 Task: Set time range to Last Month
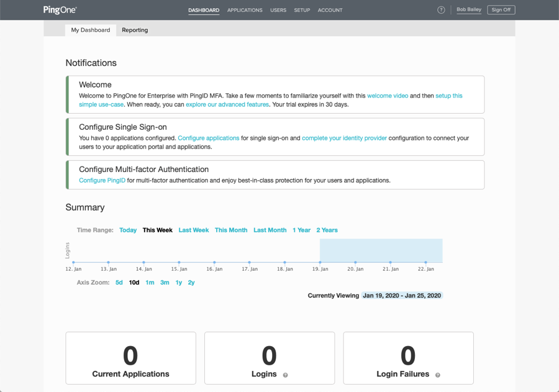click(x=270, y=230)
